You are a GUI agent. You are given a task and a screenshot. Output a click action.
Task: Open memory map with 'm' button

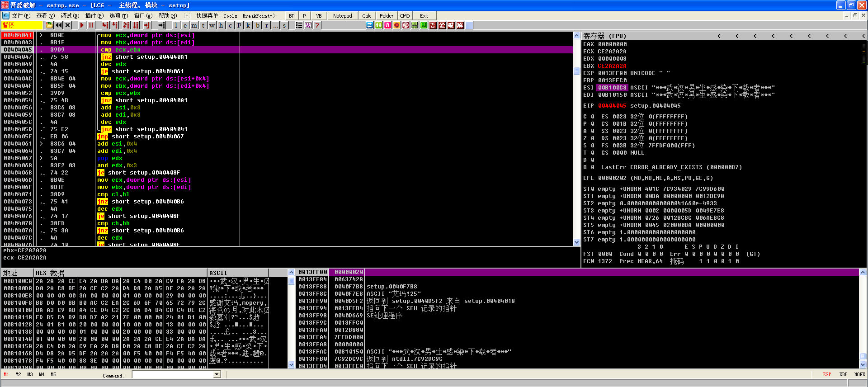(194, 25)
